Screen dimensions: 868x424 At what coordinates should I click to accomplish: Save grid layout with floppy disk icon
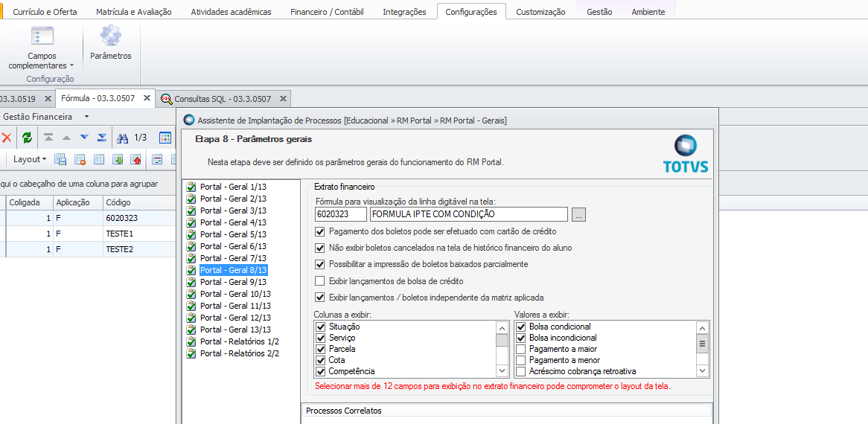tap(60, 159)
